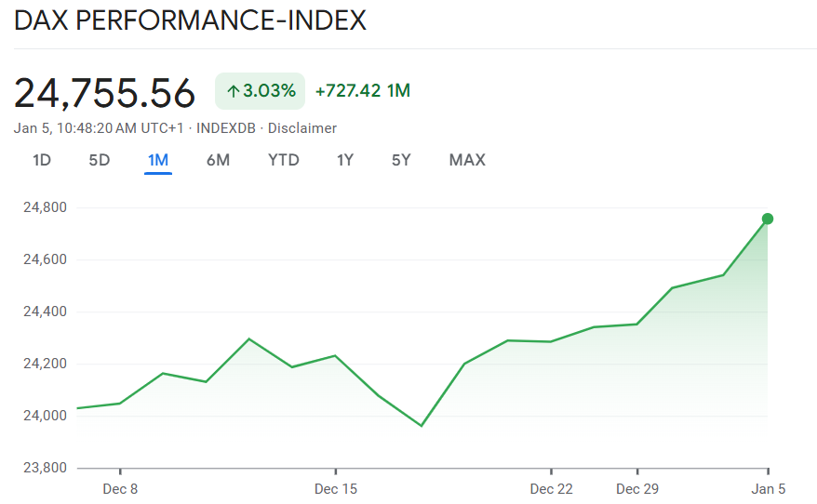Open the Disclaimer link
Screen dimensions: 817x504
(x=302, y=128)
